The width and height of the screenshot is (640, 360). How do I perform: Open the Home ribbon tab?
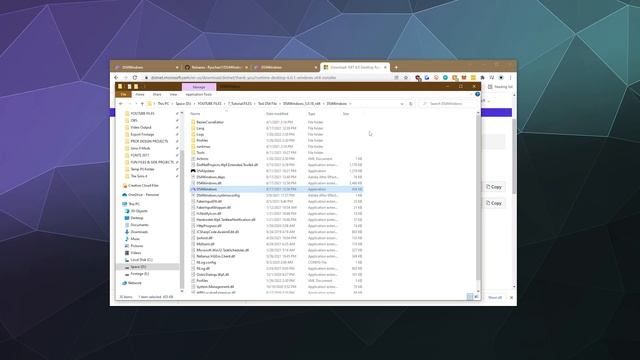[140, 94]
